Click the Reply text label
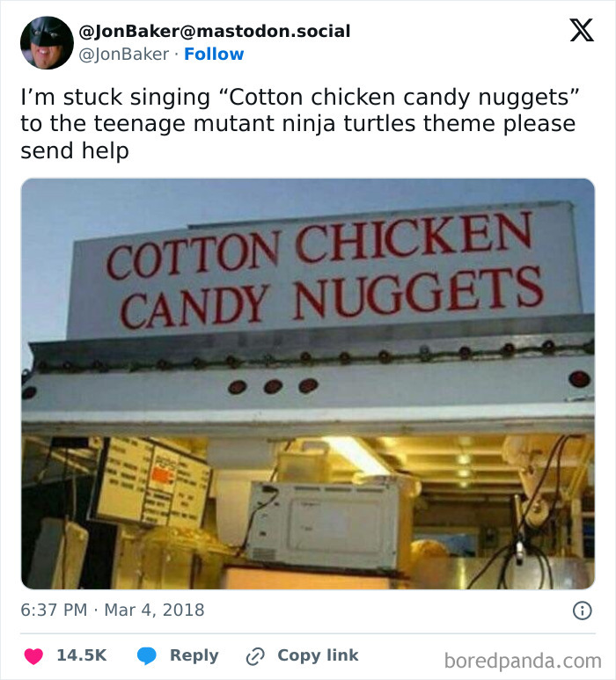 pos(194,655)
